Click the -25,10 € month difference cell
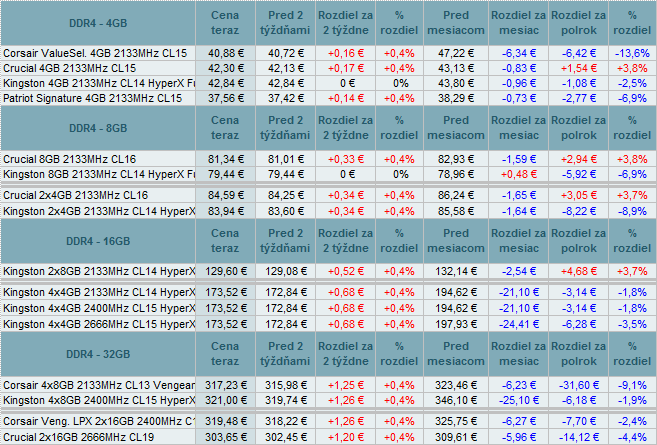The width and height of the screenshot is (657, 445). [519, 400]
